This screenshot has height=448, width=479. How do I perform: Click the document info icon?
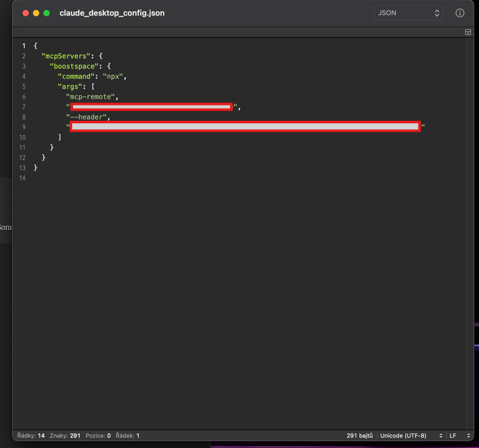460,13
